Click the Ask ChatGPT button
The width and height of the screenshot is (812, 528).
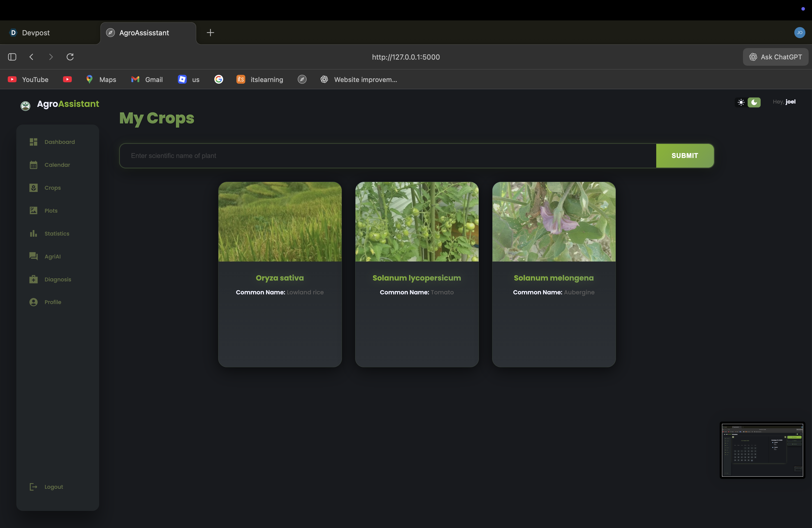click(775, 57)
